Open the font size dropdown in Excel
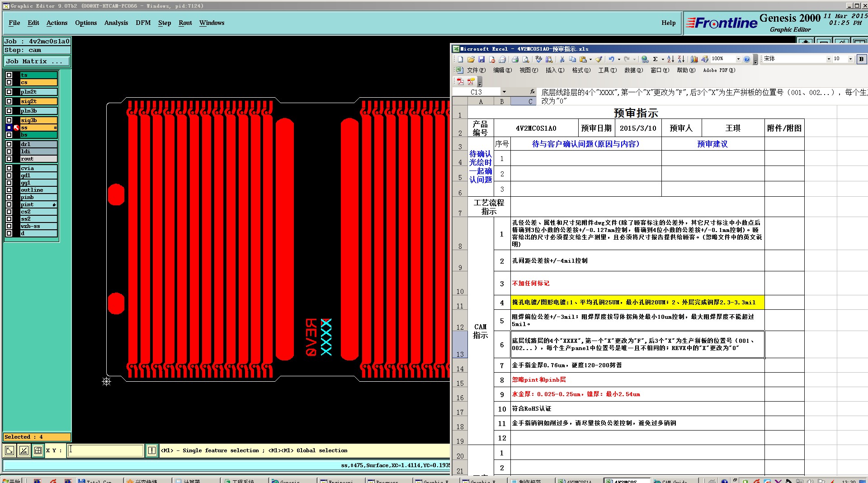Image resolution: width=868 pixels, height=483 pixels. click(850, 59)
